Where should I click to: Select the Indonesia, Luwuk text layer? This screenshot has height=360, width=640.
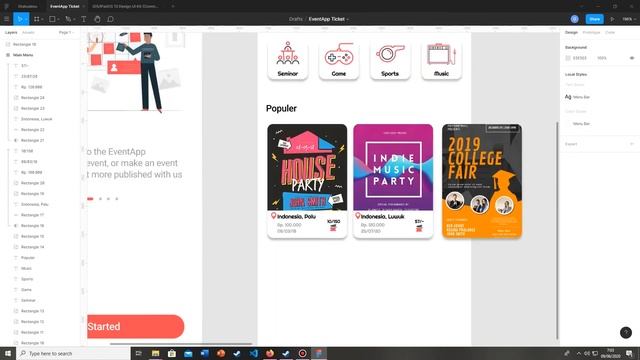tap(37, 119)
